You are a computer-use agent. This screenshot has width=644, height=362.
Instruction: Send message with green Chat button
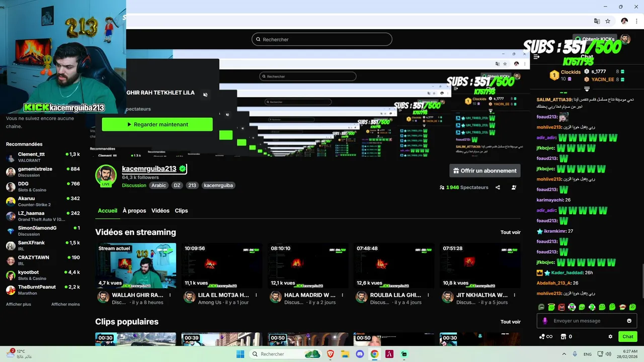628,337
